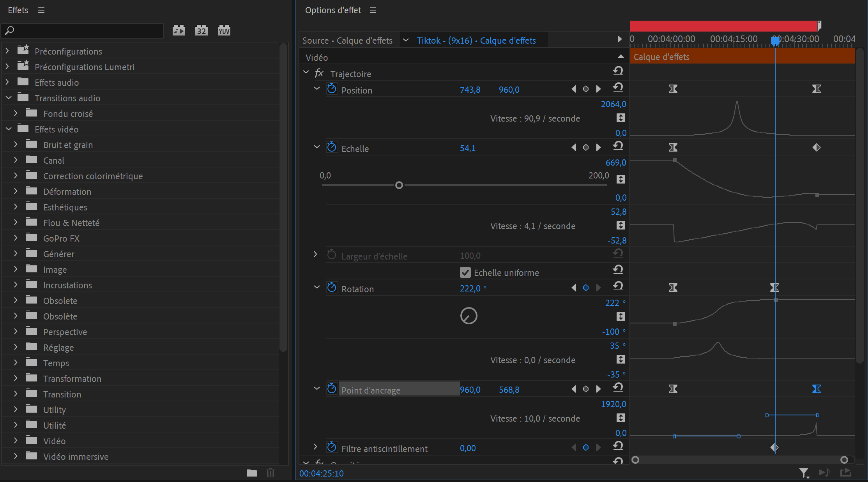
Task: Go to next Position keyframe
Action: click(598, 89)
